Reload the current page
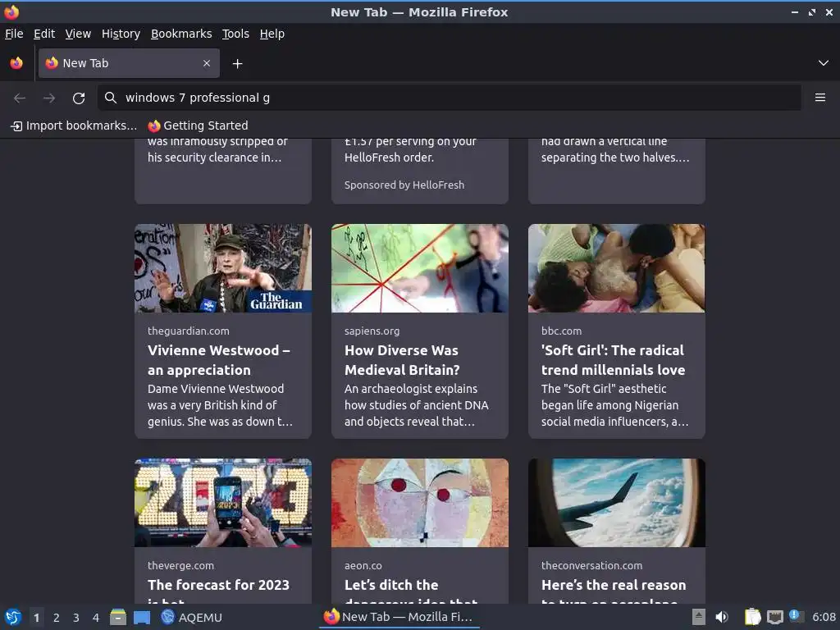 tap(79, 98)
